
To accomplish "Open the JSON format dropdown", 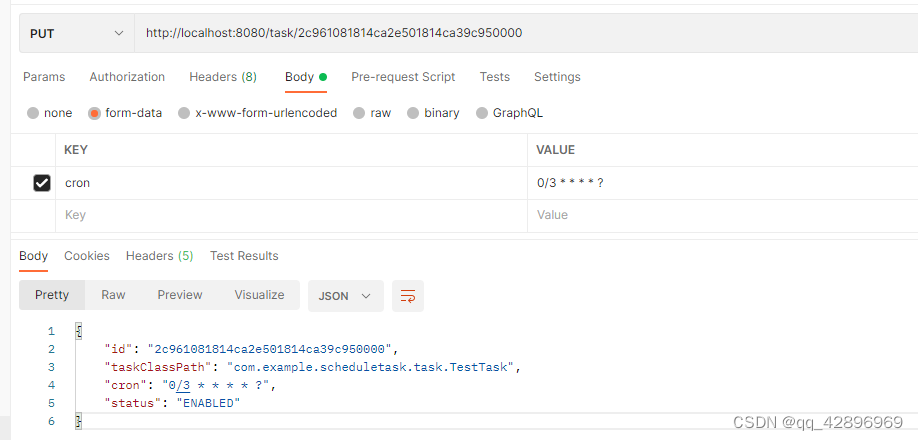I will (x=345, y=296).
